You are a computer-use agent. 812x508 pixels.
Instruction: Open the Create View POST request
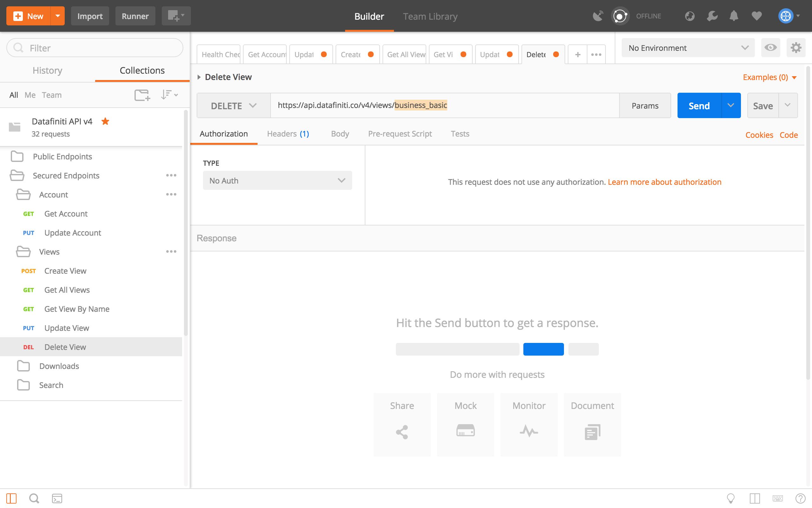91,271
